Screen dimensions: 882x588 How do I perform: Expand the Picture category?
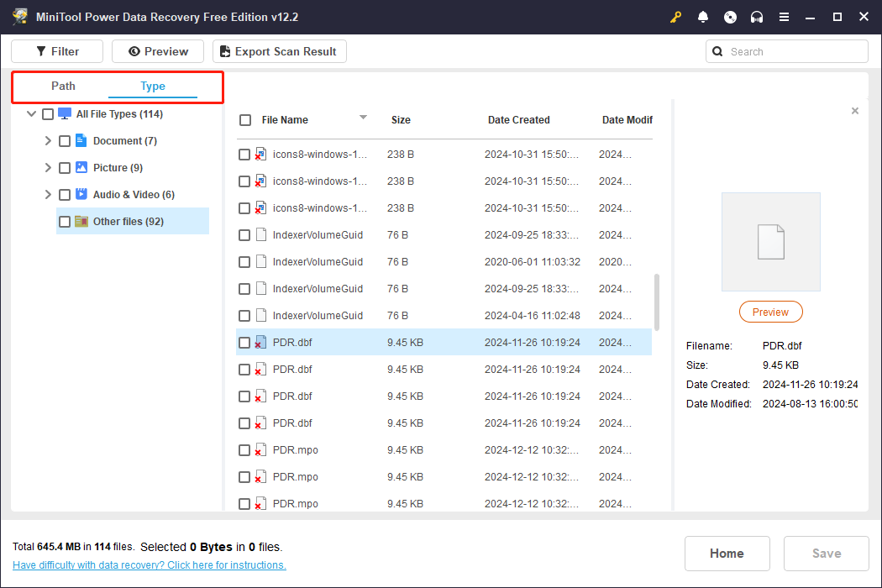48,168
